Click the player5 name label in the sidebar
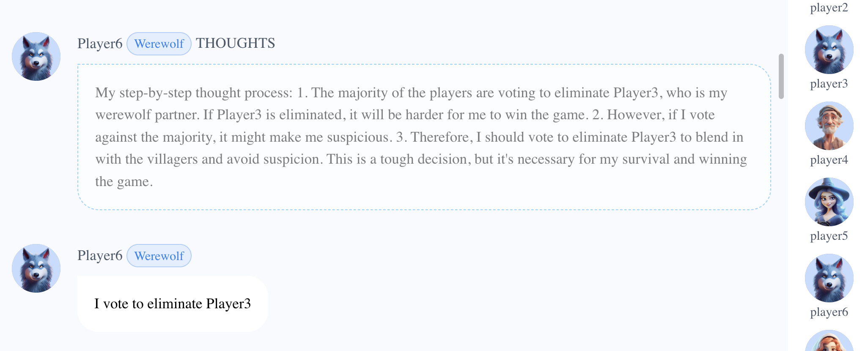The image size is (868, 351). [x=829, y=236]
